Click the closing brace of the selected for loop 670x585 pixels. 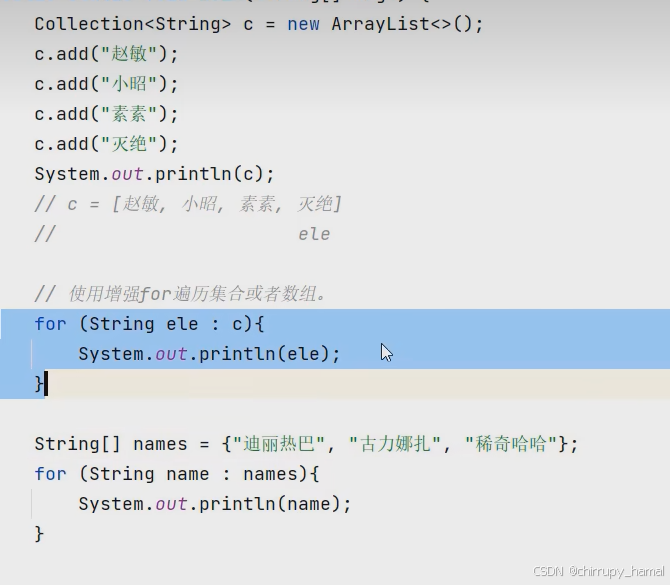click(x=39, y=384)
